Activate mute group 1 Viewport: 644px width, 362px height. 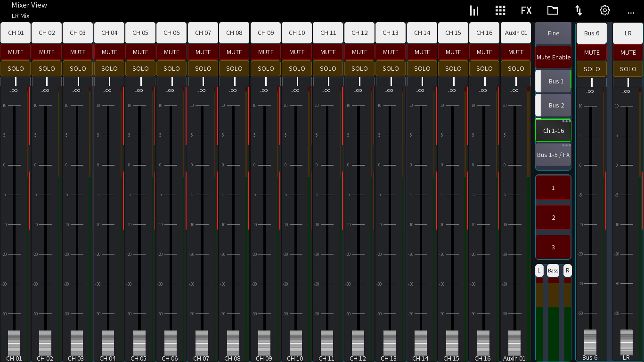pyautogui.click(x=553, y=188)
